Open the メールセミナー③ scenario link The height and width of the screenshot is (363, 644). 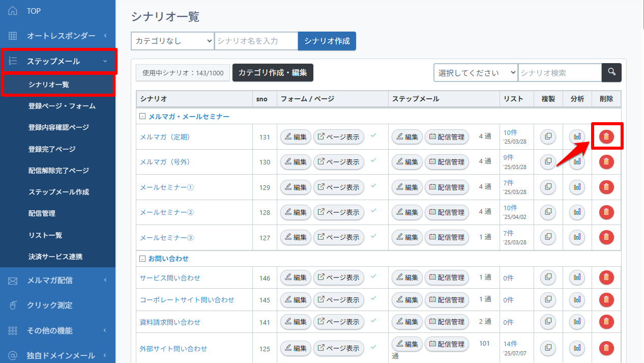[167, 237]
